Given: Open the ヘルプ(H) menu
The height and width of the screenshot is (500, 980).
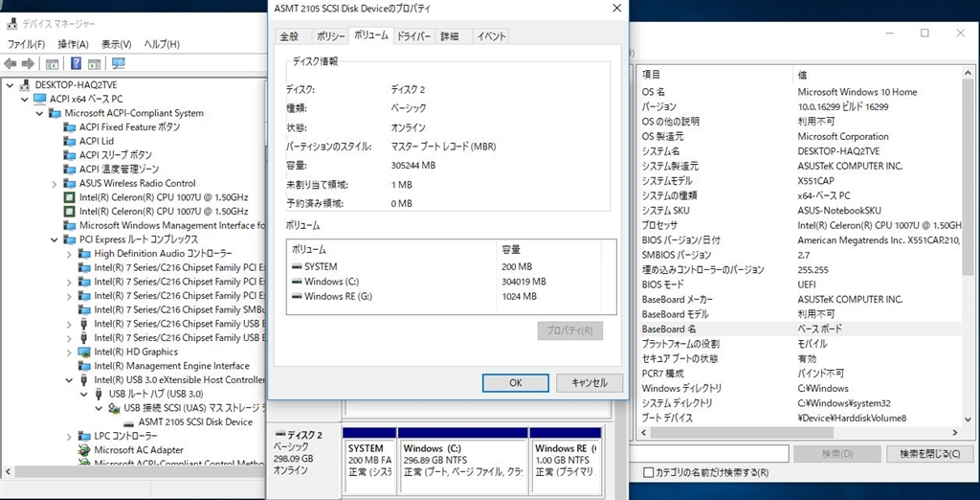Looking at the screenshot, I should (162, 44).
